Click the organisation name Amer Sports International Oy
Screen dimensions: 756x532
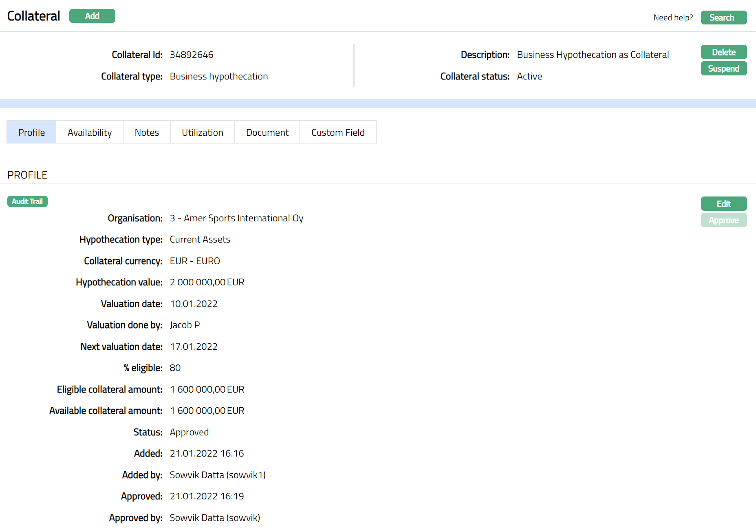pos(243,219)
